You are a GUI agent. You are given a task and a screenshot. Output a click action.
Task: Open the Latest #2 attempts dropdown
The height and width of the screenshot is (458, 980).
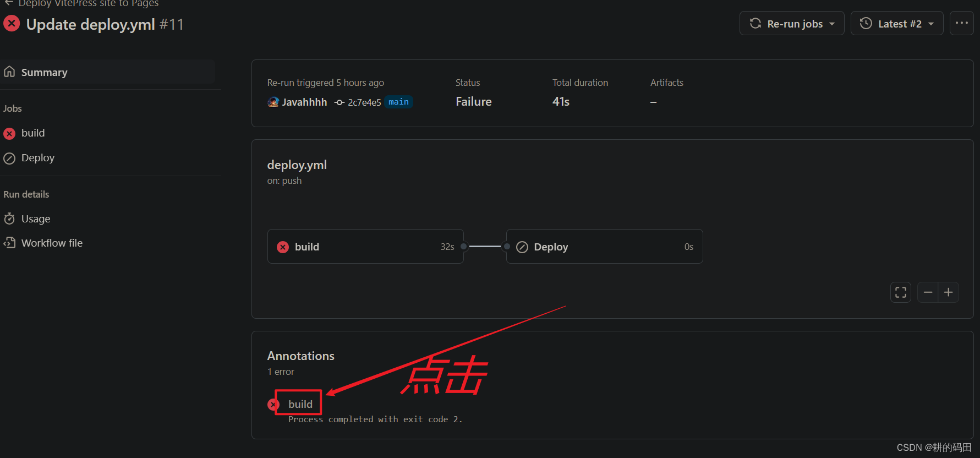click(897, 24)
